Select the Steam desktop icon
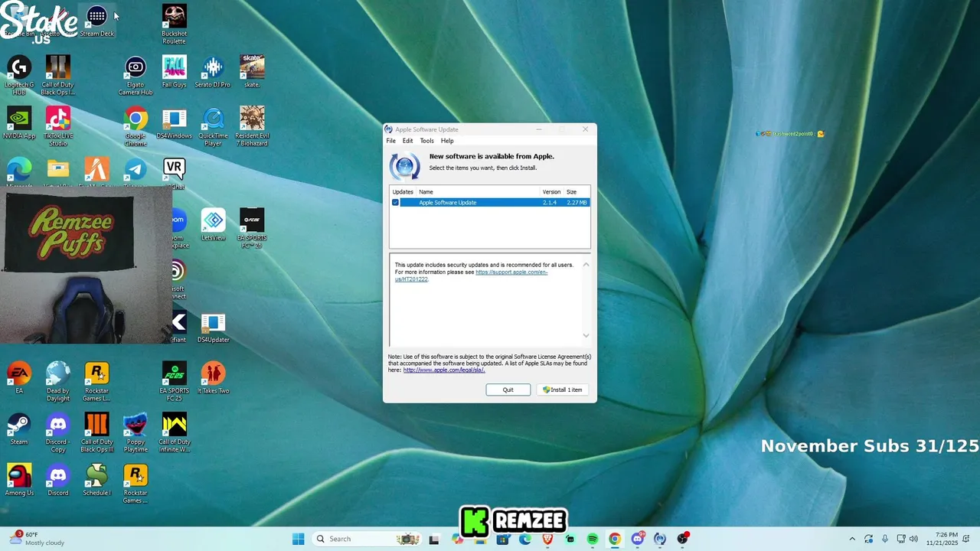 (19, 429)
